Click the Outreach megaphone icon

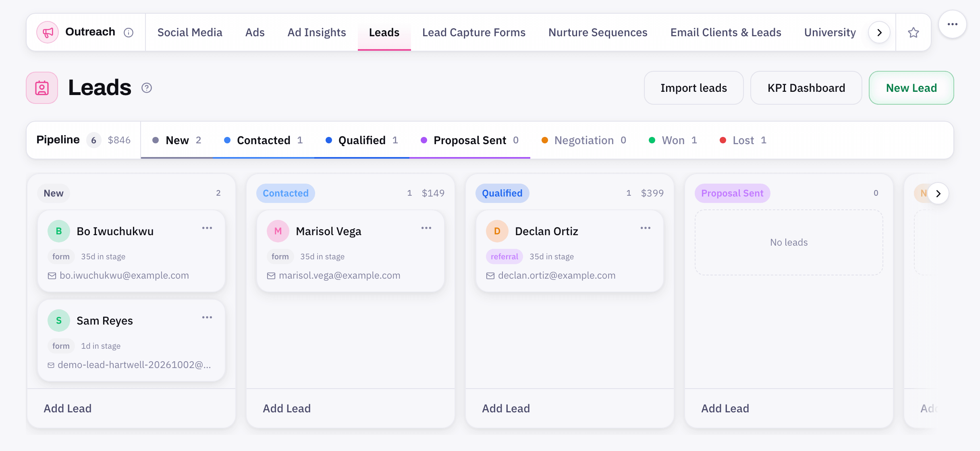[x=48, y=32]
